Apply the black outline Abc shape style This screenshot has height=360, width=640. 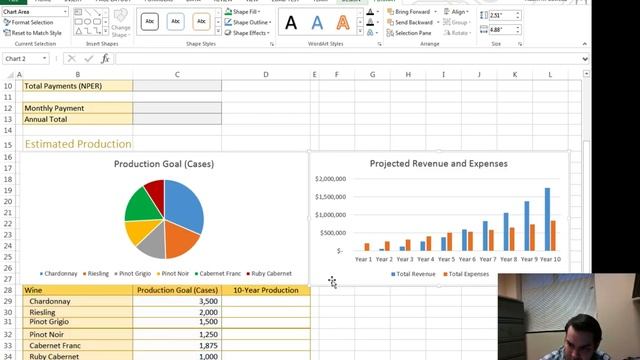click(x=150, y=22)
